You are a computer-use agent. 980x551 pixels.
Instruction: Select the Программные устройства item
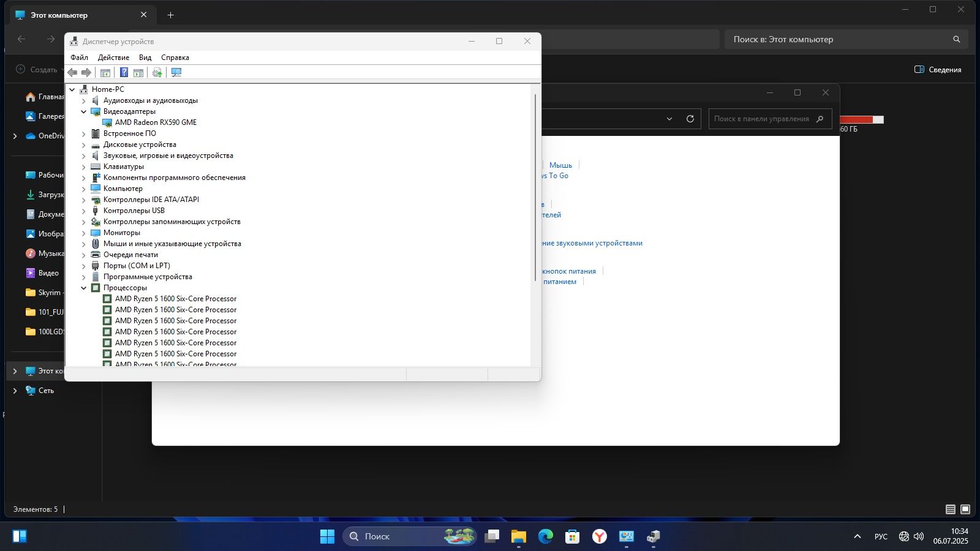click(x=148, y=277)
